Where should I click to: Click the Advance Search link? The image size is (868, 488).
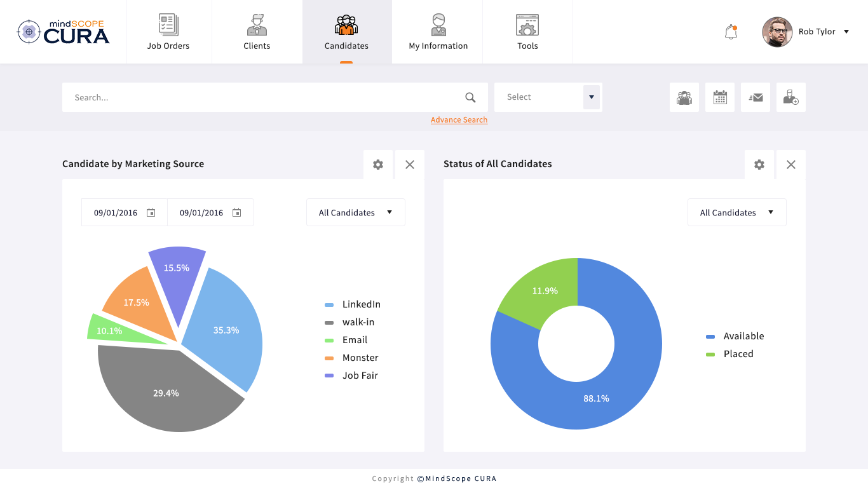pos(459,120)
